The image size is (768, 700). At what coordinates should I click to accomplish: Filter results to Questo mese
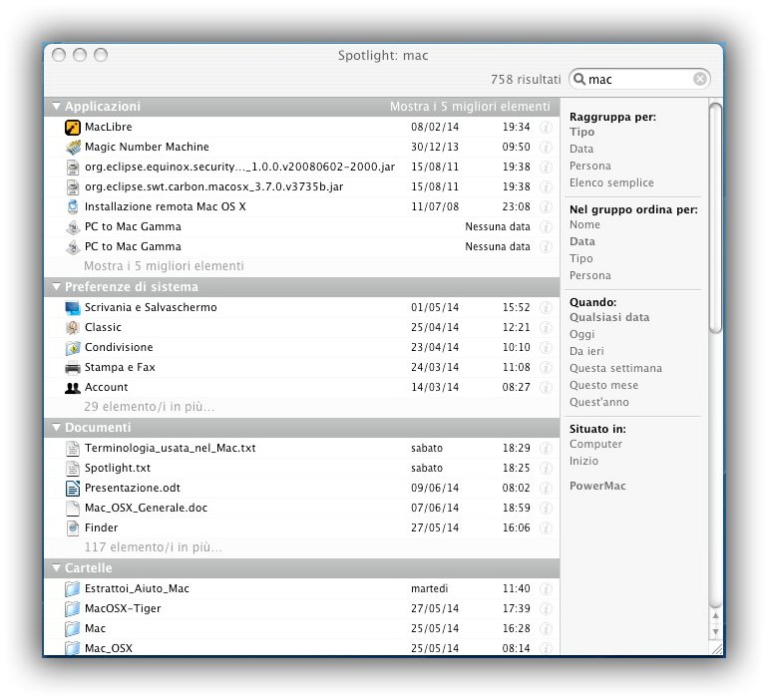pyautogui.click(x=603, y=385)
